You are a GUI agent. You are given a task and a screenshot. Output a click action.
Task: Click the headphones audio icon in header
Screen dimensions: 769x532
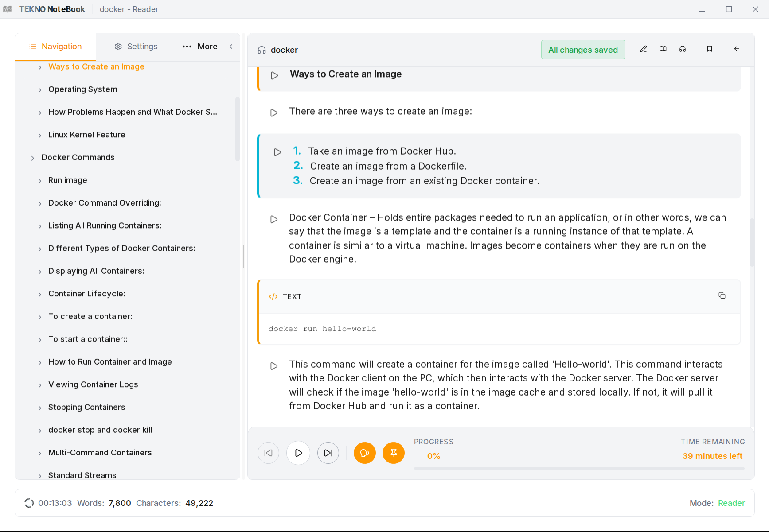tap(683, 49)
